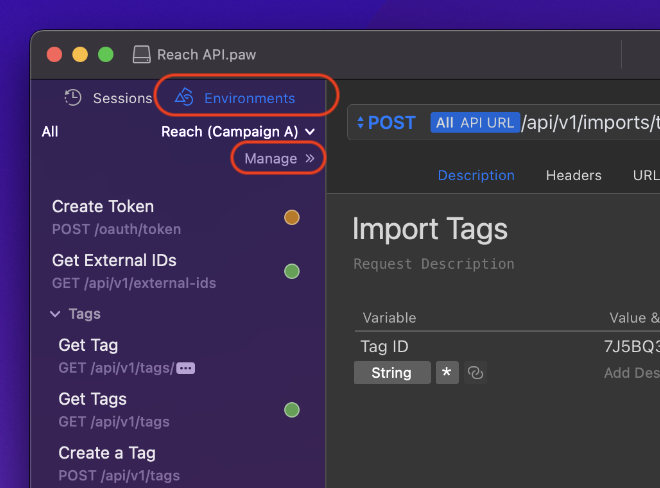660x488 pixels.
Task: Click the /api/v1/imports URL path field
Action: coord(591,123)
